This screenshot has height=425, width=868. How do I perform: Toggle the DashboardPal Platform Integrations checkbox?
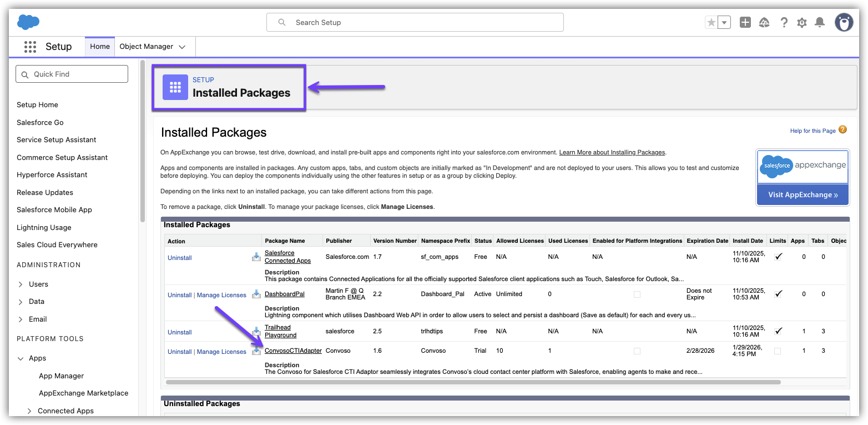[x=637, y=294]
